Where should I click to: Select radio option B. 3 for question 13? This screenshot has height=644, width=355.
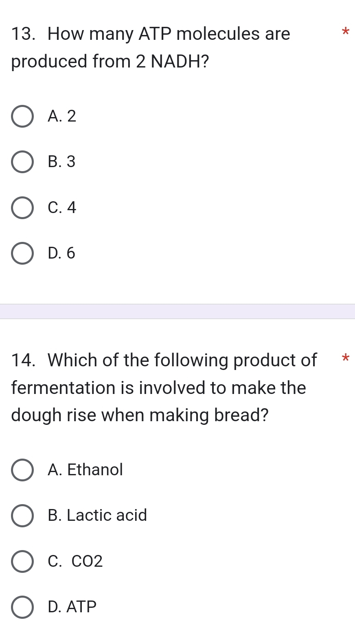click(22, 162)
